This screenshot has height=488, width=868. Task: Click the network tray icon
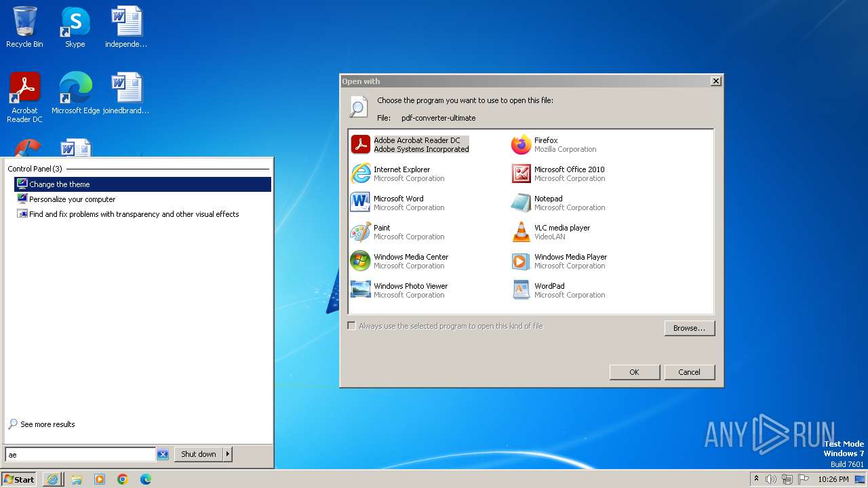click(x=787, y=479)
